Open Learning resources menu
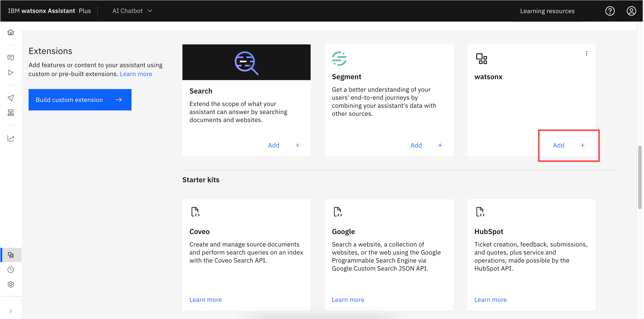This screenshot has width=644, height=319. [547, 11]
